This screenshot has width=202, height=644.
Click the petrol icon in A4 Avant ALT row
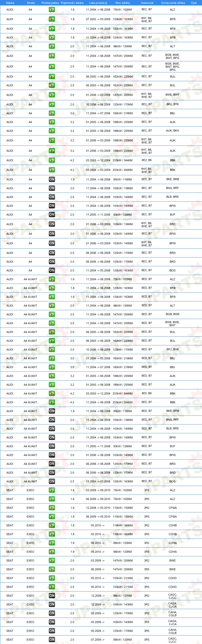pyautogui.click(x=52, y=306)
